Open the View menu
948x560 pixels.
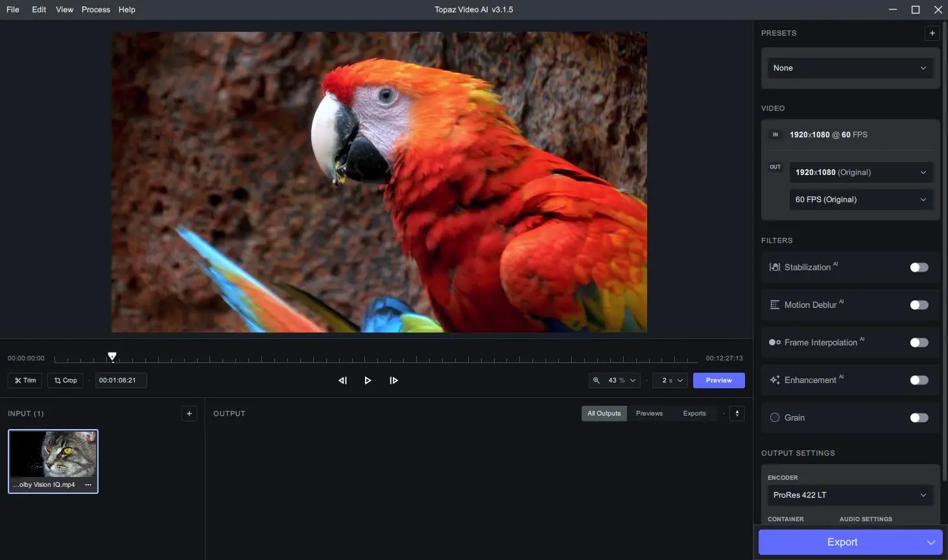(x=65, y=10)
